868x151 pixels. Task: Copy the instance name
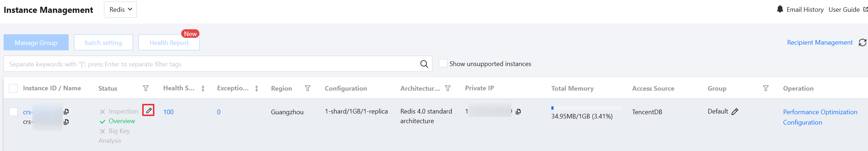pos(66,122)
